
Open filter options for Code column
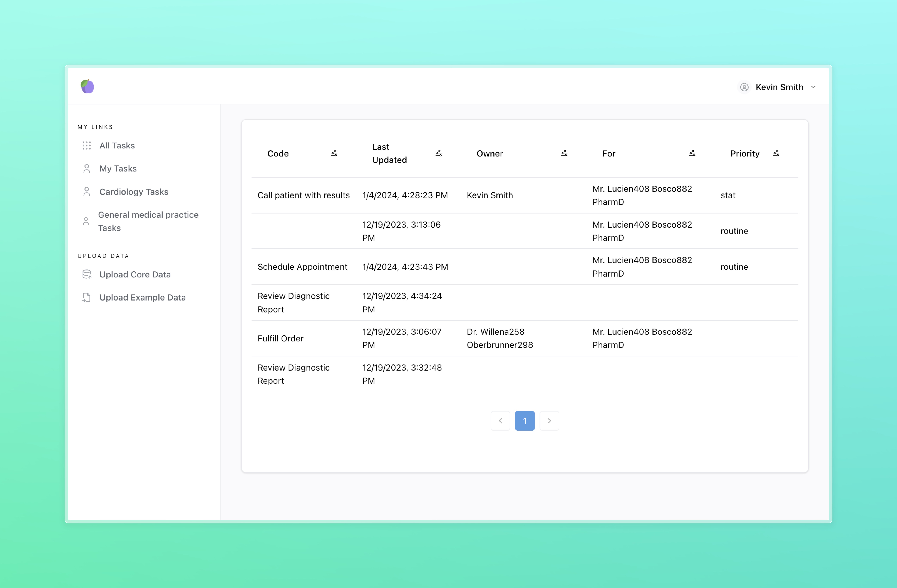pyautogui.click(x=334, y=153)
